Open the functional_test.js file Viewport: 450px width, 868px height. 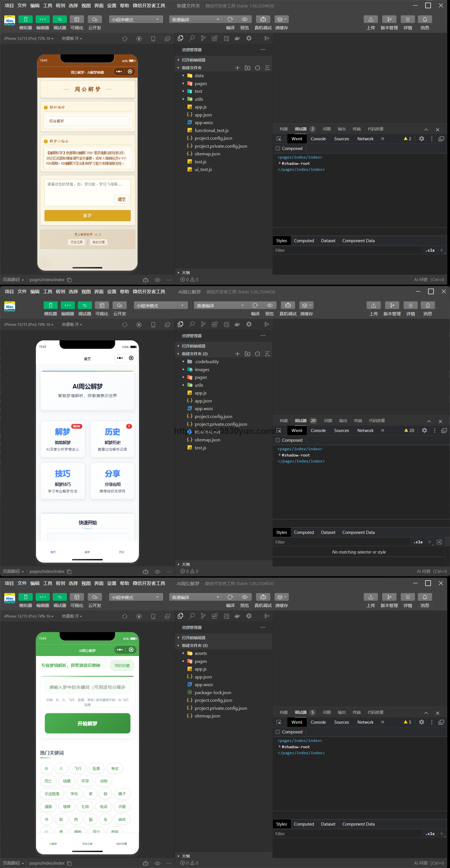tap(211, 130)
